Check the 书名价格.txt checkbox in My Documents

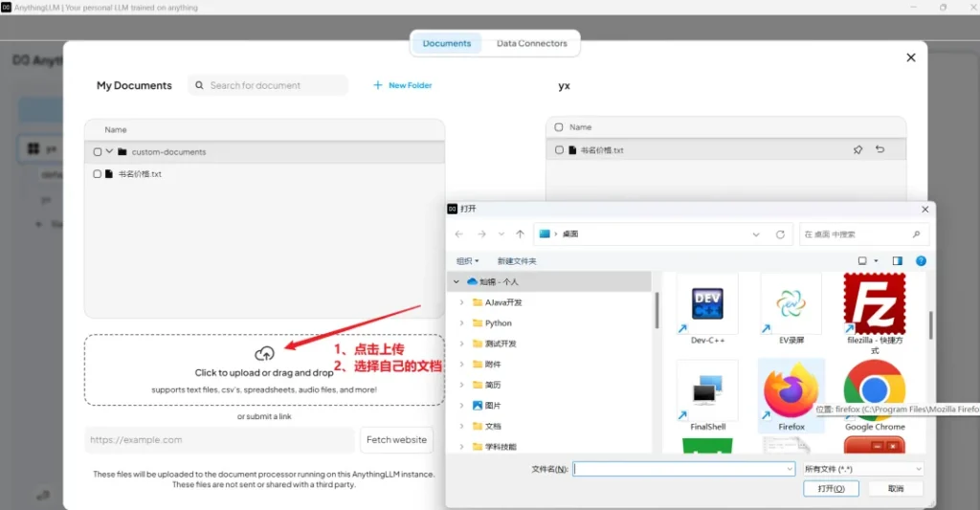tap(98, 174)
